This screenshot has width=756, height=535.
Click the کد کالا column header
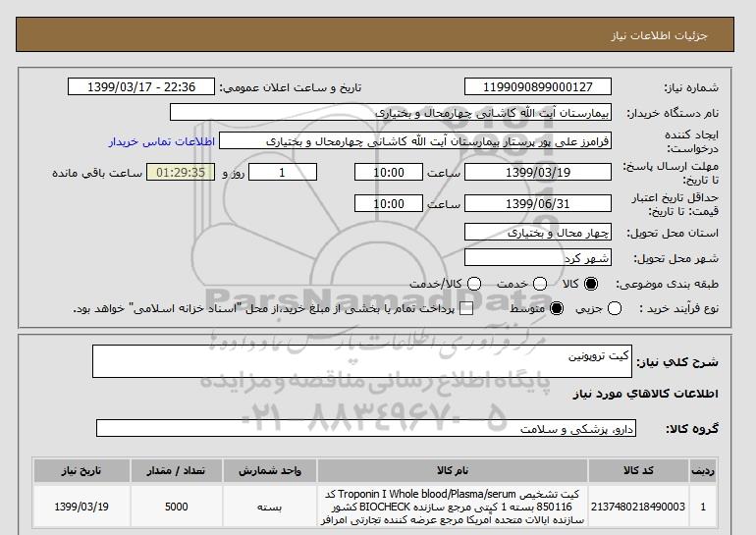tap(638, 470)
